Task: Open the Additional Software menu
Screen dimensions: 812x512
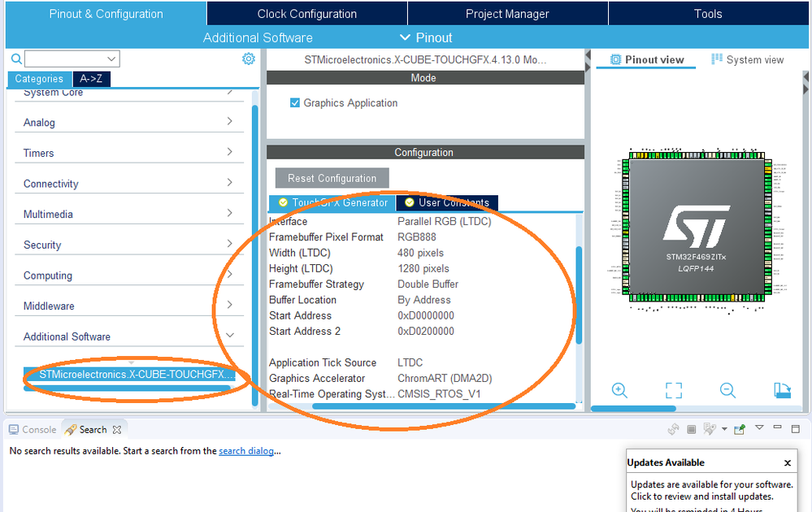Action: [x=258, y=38]
